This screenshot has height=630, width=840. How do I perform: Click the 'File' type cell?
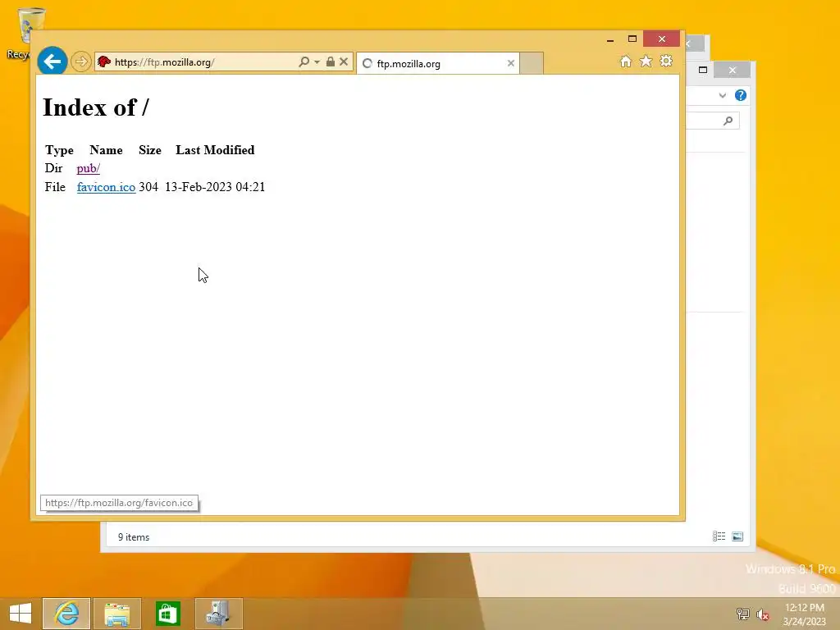pyautogui.click(x=55, y=187)
